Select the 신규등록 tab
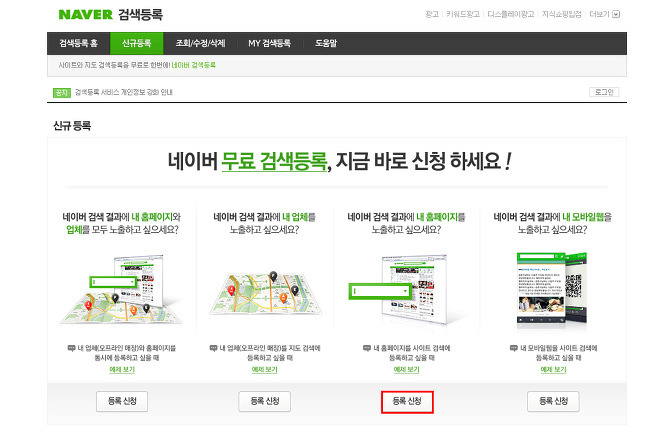Image resolution: width=650 pixels, height=436 pixels. point(136,43)
